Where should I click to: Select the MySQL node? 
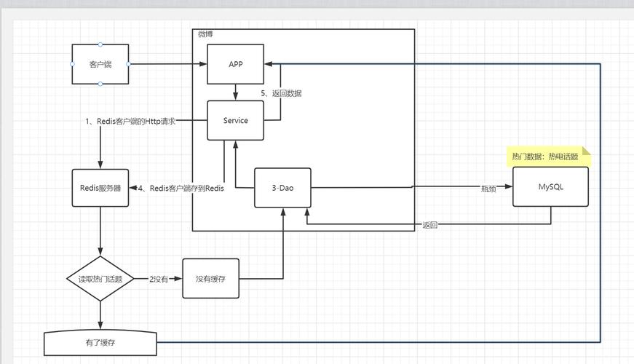(551, 187)
